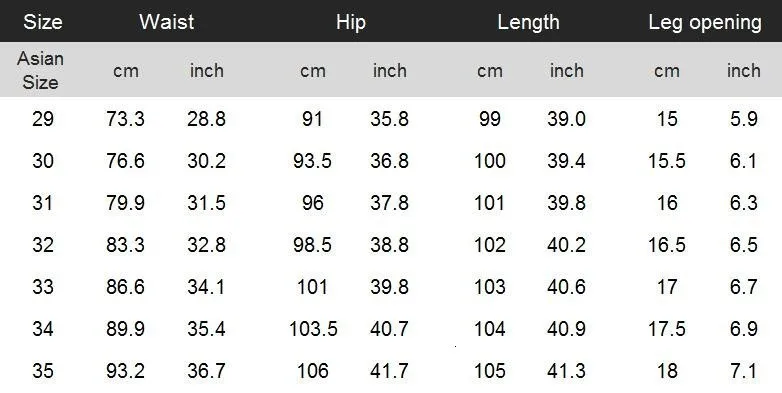The width and height of the screenshot is (782, 393).
Task: Click waist value 73.3 cm
Action: pos(125,119)
